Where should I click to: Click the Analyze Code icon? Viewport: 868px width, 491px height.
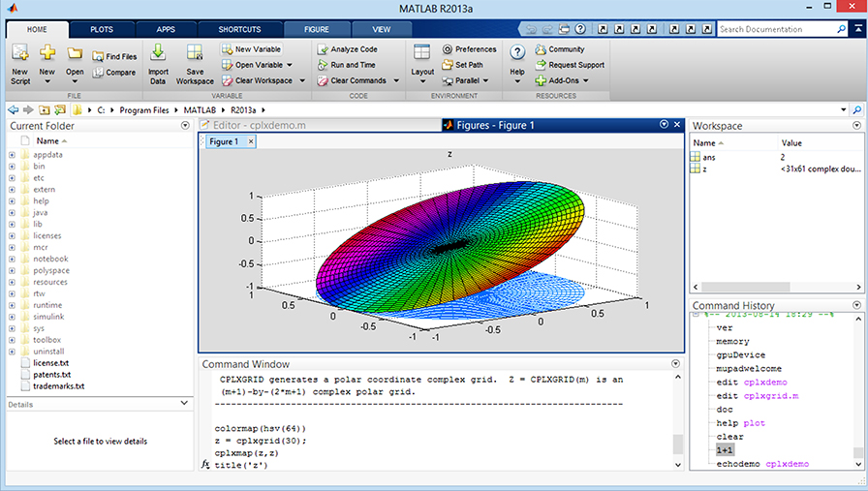point(323,49)
